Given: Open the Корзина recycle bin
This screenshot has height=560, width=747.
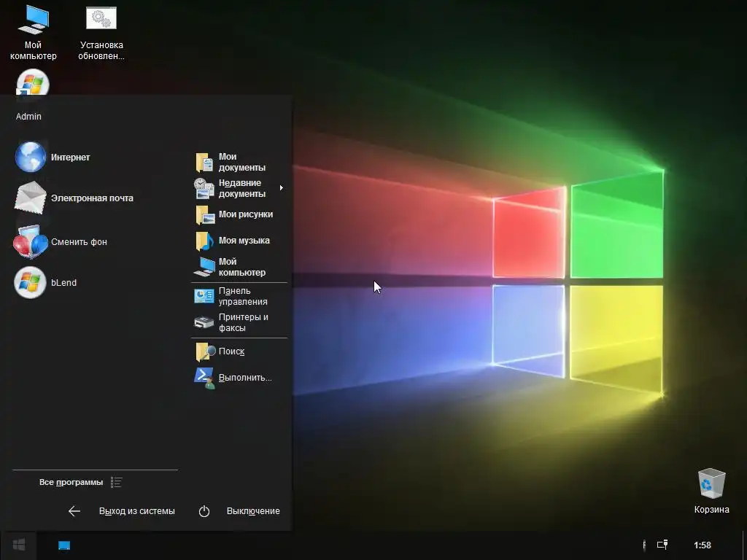Looking at the screenshot, I should [x=711, y=491].
